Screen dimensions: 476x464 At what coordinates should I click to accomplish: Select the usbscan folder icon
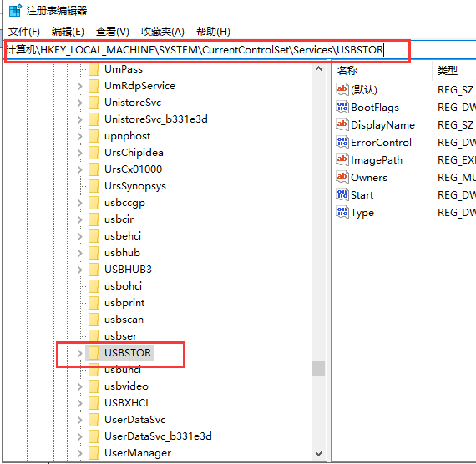click(x=94, y=320)
